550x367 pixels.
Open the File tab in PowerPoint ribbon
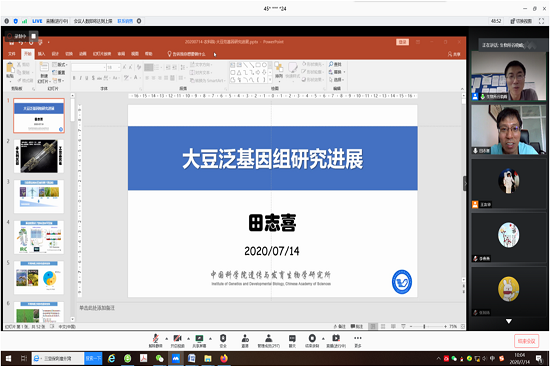(x=12, y=54)
